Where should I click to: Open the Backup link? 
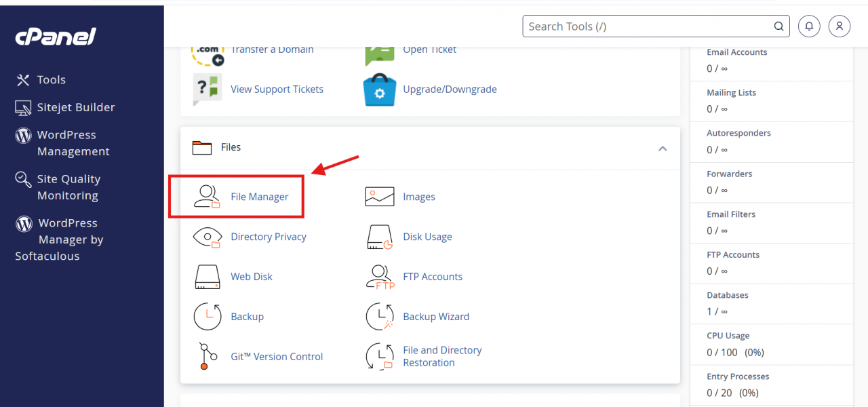pos(247,317)
